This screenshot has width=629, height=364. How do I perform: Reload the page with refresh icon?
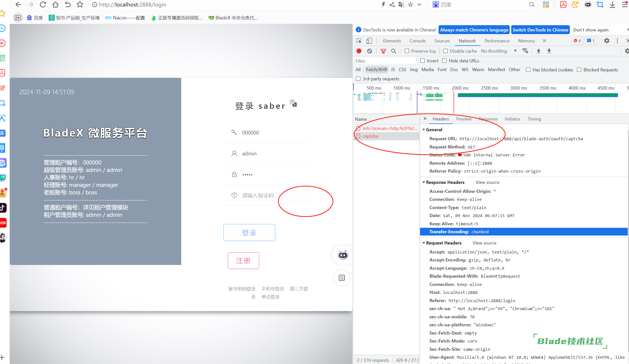click(43, 4)
